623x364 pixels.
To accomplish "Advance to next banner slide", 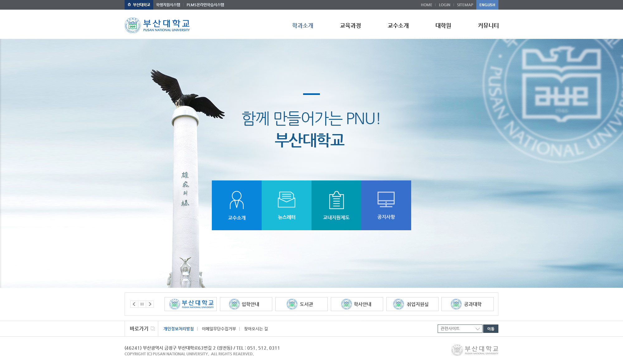I will point(150,304).
